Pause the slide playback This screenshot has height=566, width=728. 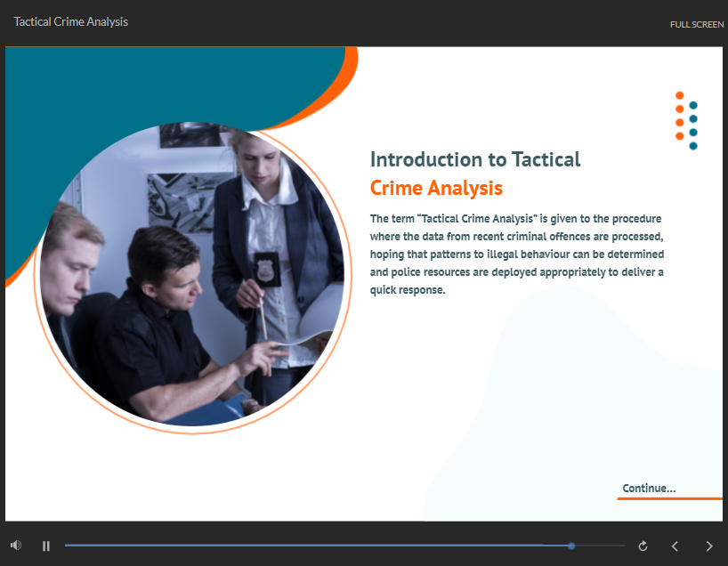point(46,546)
